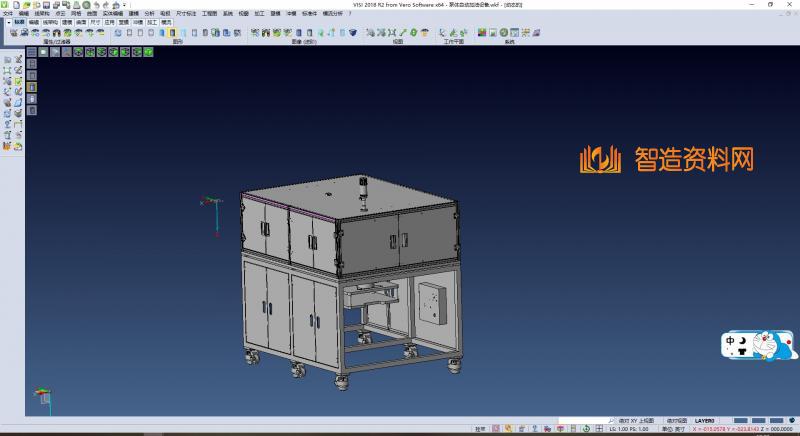Open the 文件 menu

[x=8, y=13]
